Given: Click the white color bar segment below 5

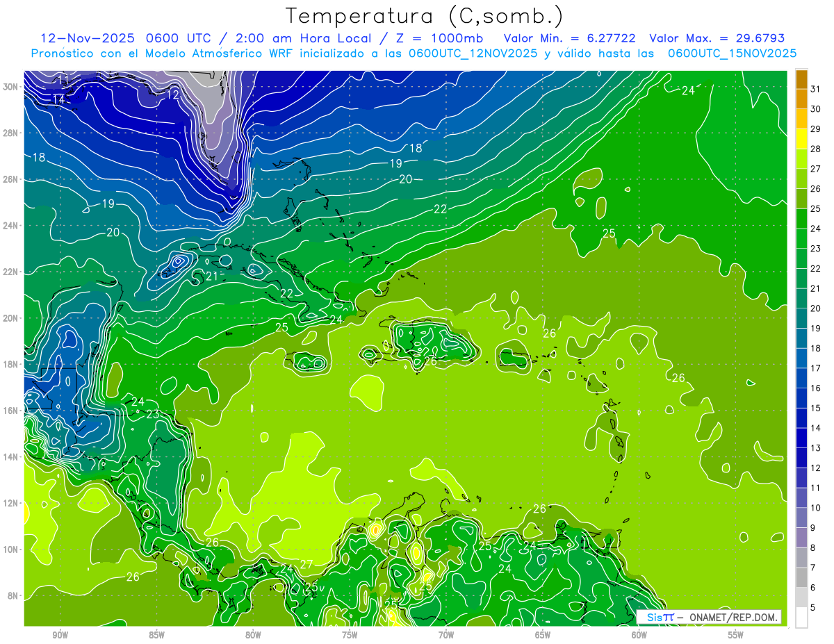Looking at the screenshot, I should click(801, 617).
